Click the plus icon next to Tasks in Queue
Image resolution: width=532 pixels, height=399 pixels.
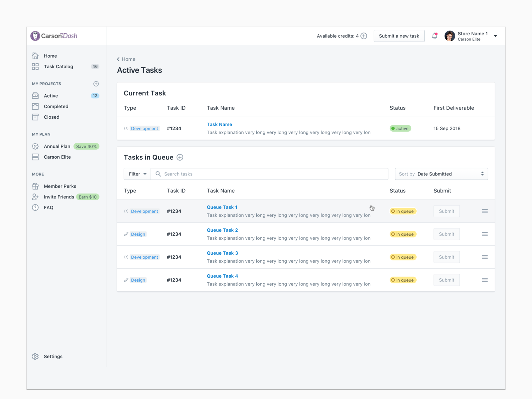180,157
